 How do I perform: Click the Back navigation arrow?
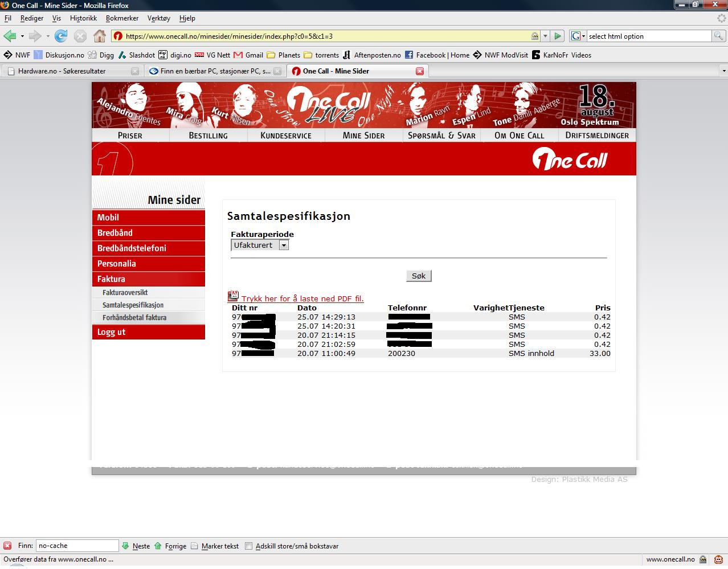10,36
